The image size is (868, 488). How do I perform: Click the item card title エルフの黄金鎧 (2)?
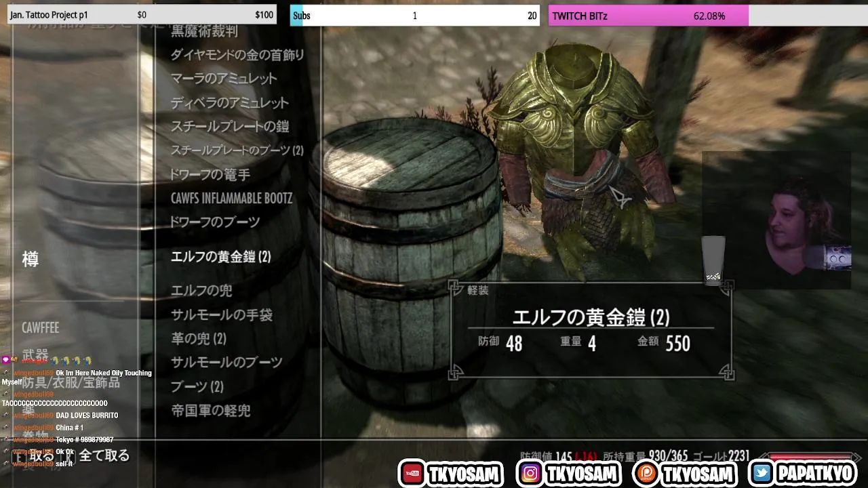[x=591, y=317]
